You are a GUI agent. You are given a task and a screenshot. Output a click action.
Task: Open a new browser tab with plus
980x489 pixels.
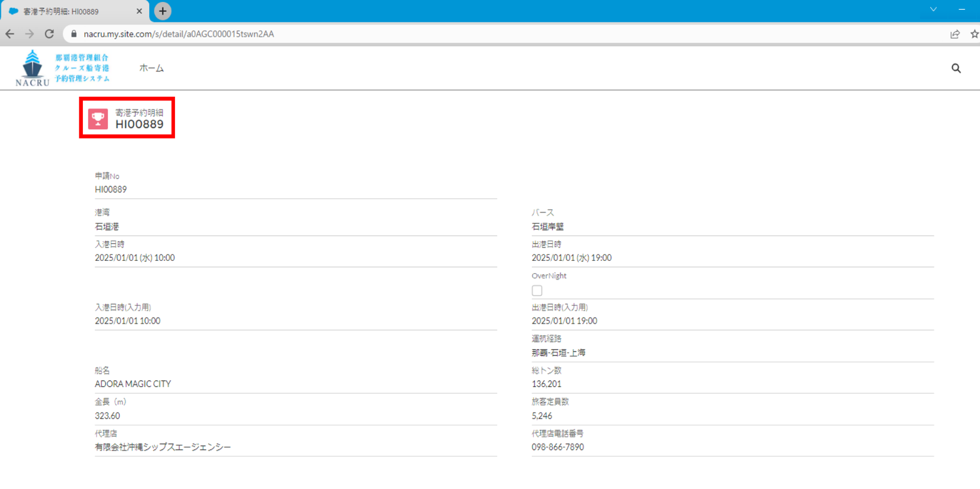163,10
